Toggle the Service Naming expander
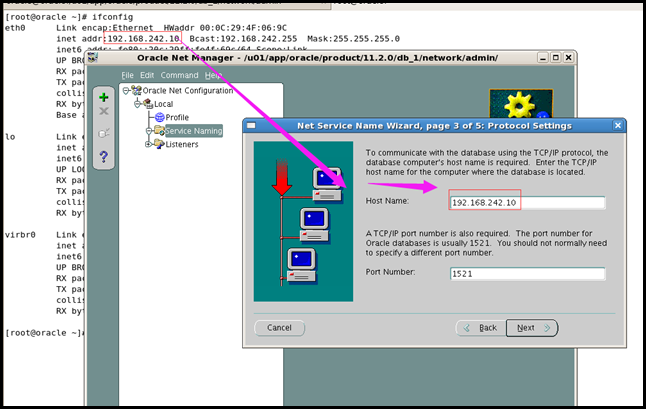 click(149, 131)
